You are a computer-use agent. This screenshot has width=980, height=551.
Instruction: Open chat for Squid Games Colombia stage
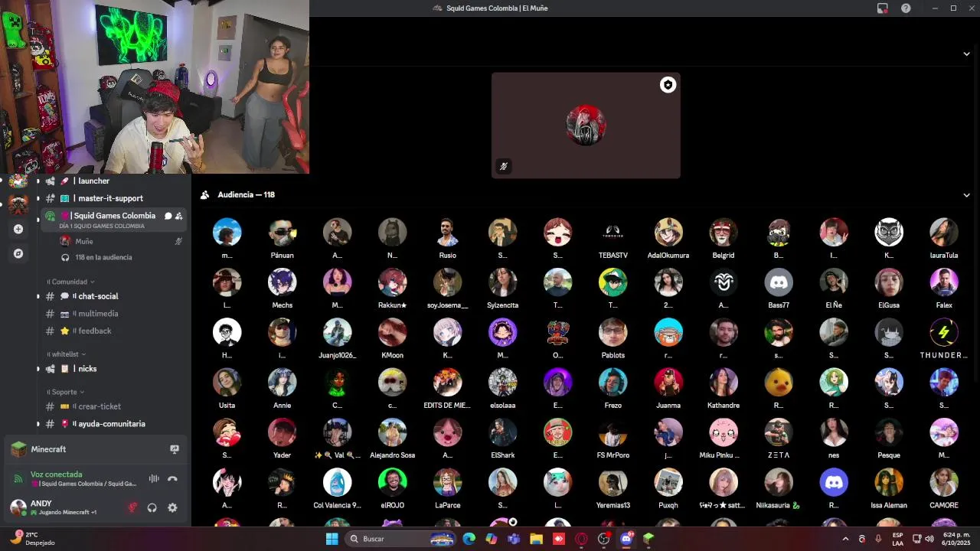[x=168, y=216]
